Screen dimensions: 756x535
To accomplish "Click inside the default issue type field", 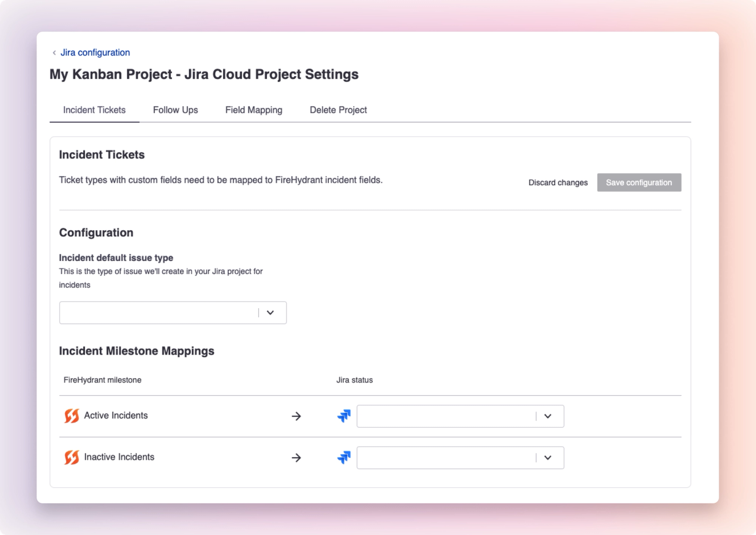I will 159,313.
